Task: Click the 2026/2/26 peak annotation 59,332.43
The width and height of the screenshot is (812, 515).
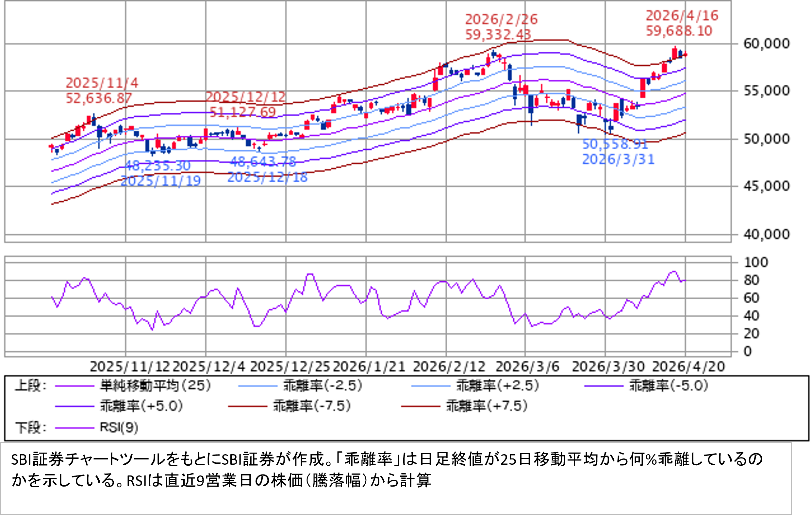Action: pos(498,34)
